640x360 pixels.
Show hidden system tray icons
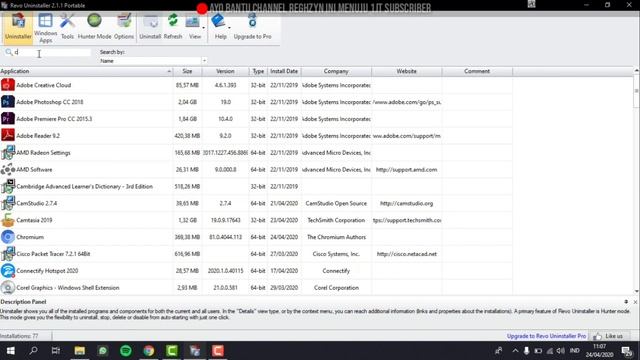pos(515,351)
